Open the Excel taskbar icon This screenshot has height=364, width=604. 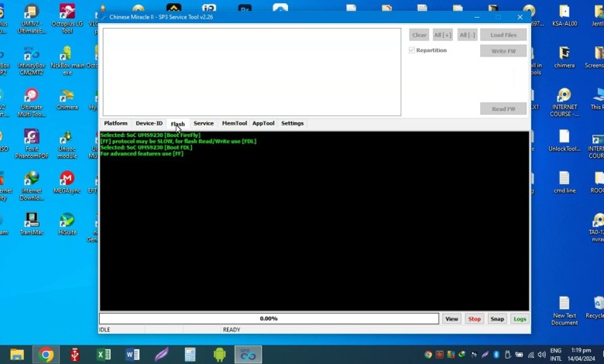[x=103, y=355]
